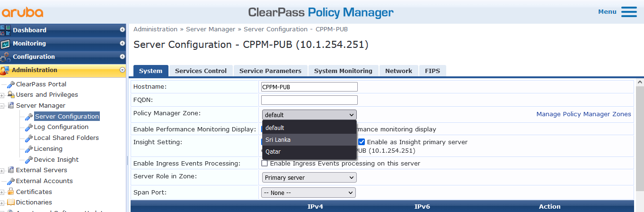Expand the Certificates tree node

pyautogui.click(x=2, y=192)
